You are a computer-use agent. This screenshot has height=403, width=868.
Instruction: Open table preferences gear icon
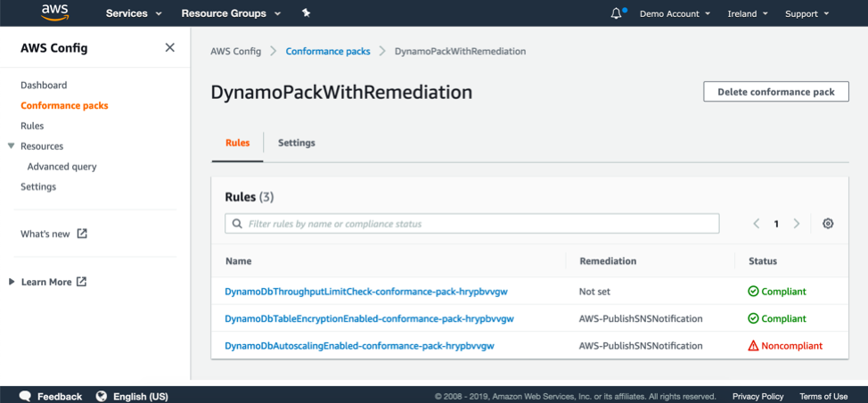(x=828, y=224)
